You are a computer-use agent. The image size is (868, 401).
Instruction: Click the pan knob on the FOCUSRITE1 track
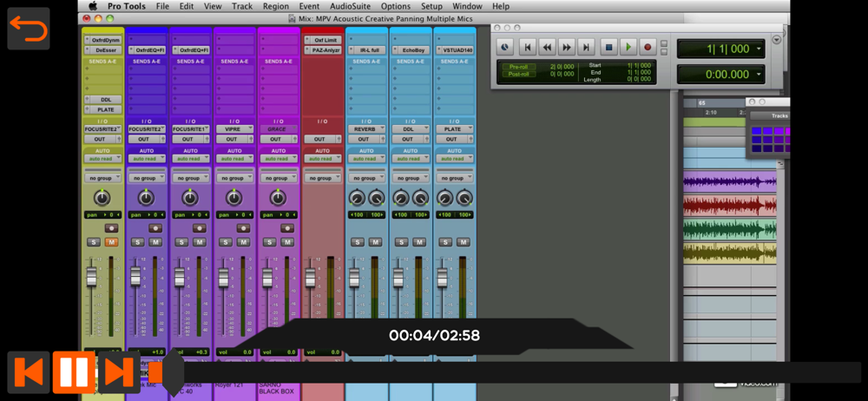coord(190,198)
